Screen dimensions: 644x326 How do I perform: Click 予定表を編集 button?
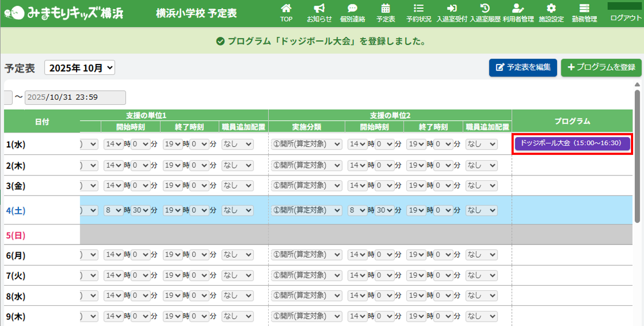click(x=523, y=67)
